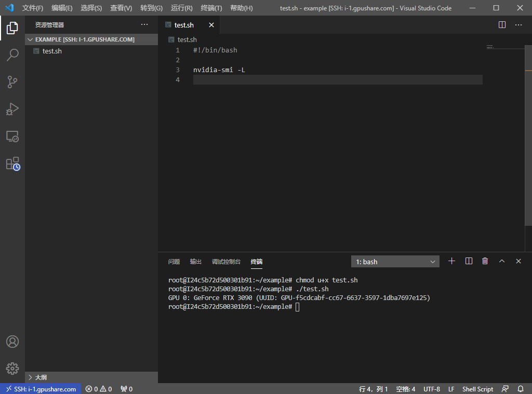Open the Run and Debug view
Screen dimensions: 532x394
click(x=12, y=109)
